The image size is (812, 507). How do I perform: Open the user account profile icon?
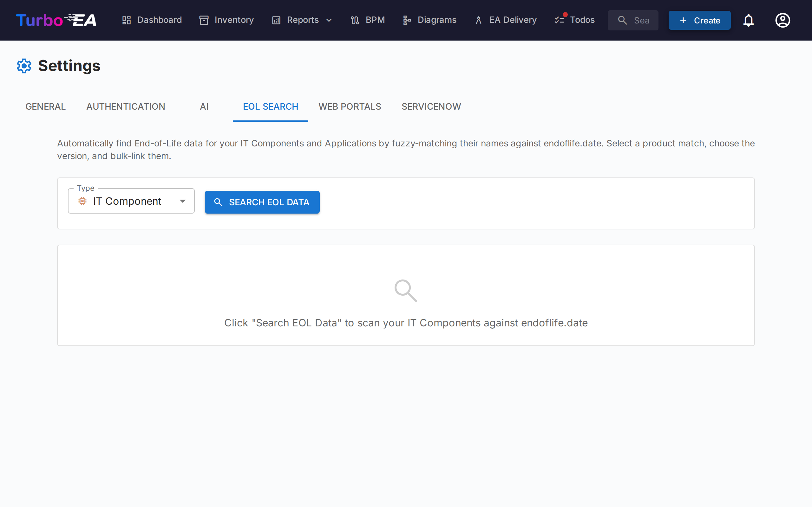[x=783, y=20]
